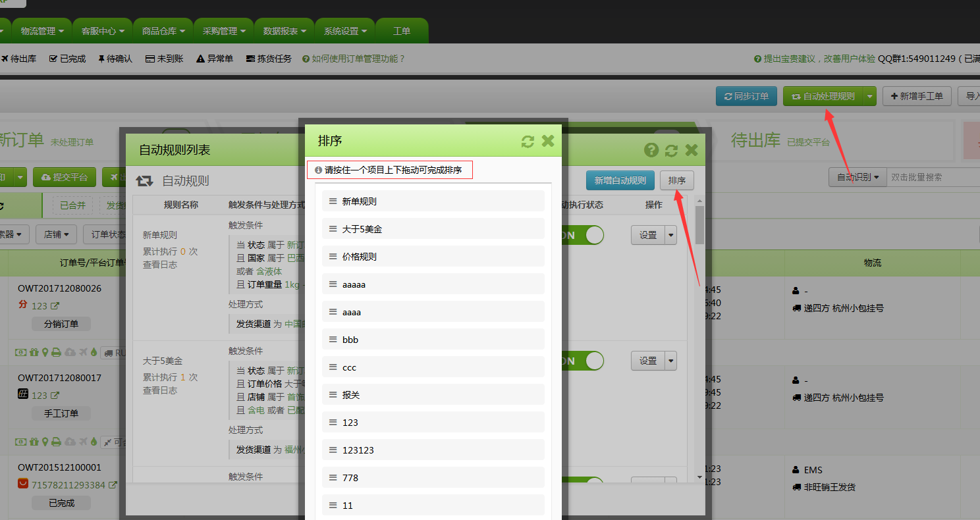Grab drag handle of 价格规则 item
Viewport: 980px width, 520px height.
pyautogui.click(x=333, y=257)
